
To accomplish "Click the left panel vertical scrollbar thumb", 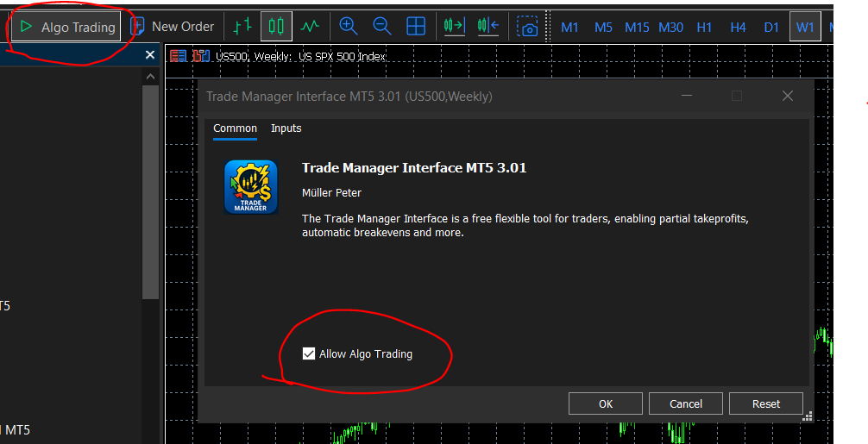I will (x=151, y=192).
